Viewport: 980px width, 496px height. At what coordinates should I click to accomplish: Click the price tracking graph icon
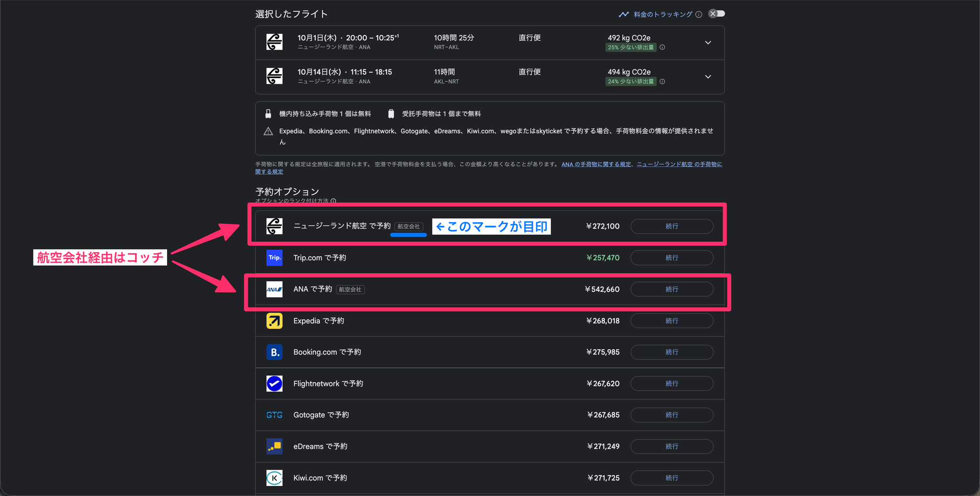click(x=624, y=14)
